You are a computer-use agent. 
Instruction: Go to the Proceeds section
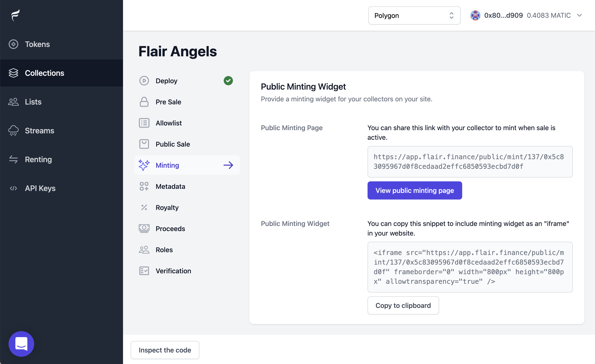pos(187,229)
